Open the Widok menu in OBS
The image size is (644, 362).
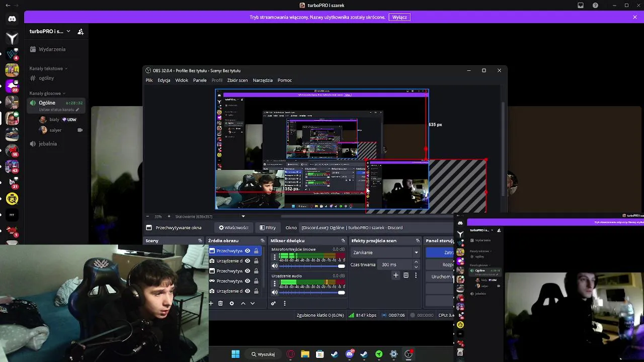click(182, 80)
